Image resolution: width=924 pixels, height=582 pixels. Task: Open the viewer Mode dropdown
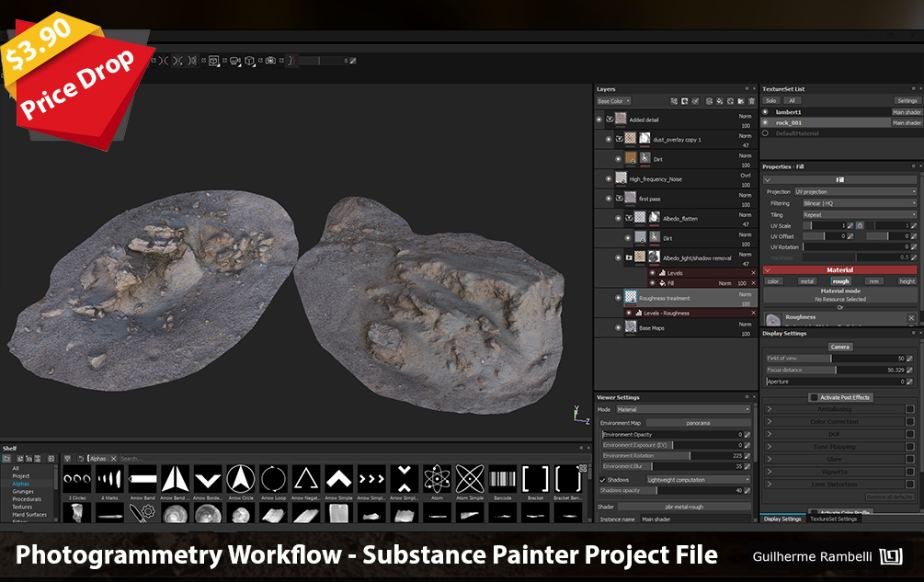click(683, 409)
